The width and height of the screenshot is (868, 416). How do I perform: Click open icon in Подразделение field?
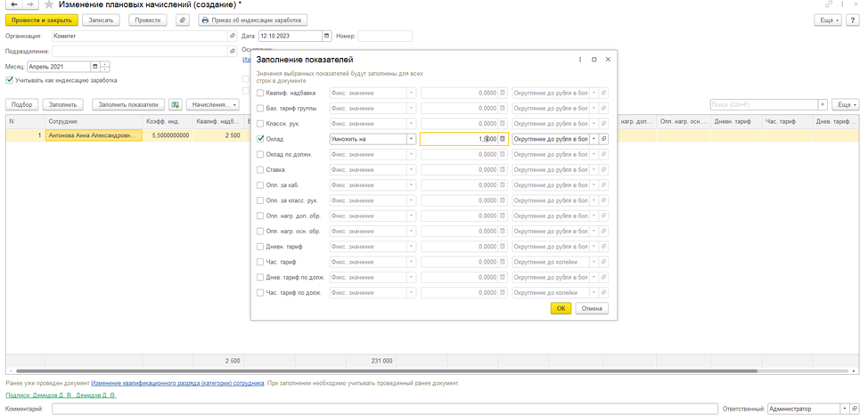pyautogui.click(x=233, y=51)
